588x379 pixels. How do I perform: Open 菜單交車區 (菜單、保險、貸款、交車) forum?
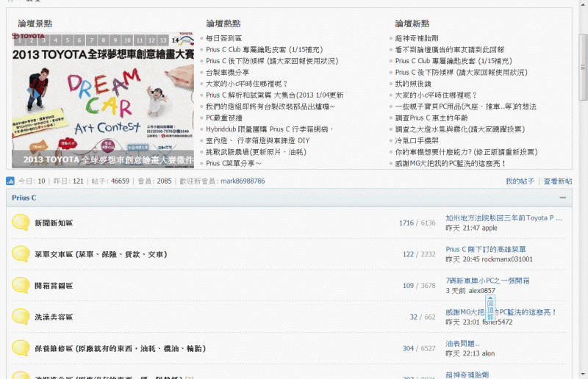tap(101, 255)
